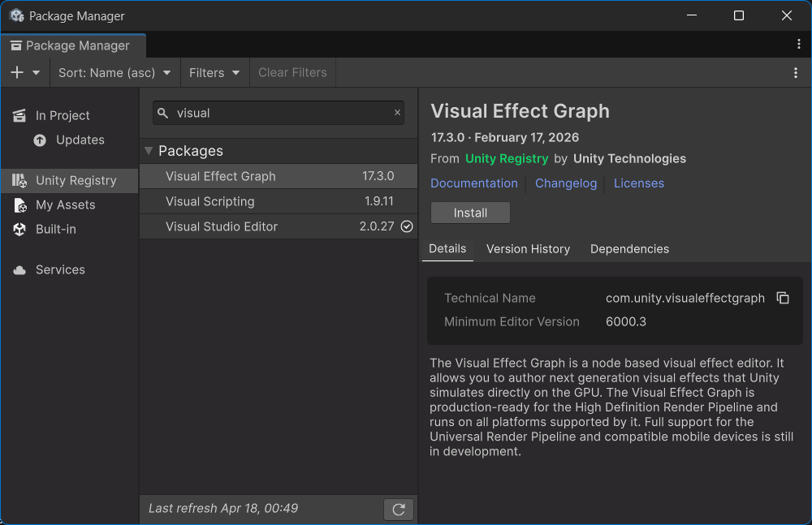The image size is (812, 525).
Task: Clear the search text with X
Action: tap(397, 112)
